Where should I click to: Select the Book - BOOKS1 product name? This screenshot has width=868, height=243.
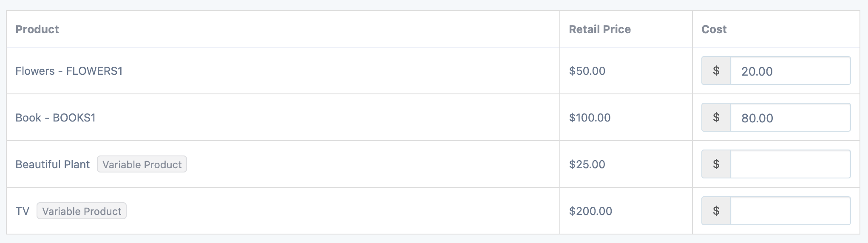(x=55, y=118)
